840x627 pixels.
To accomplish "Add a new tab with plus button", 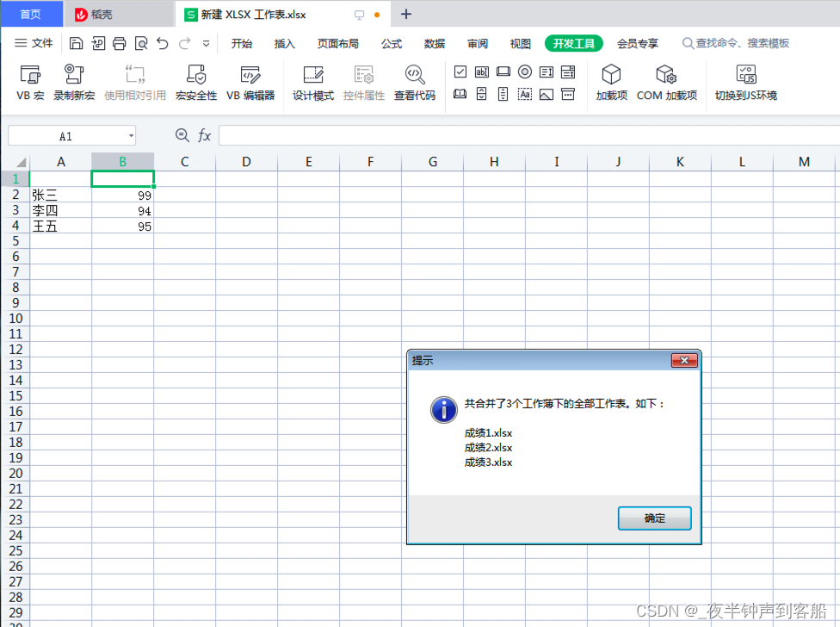I will tap(406, 15).
